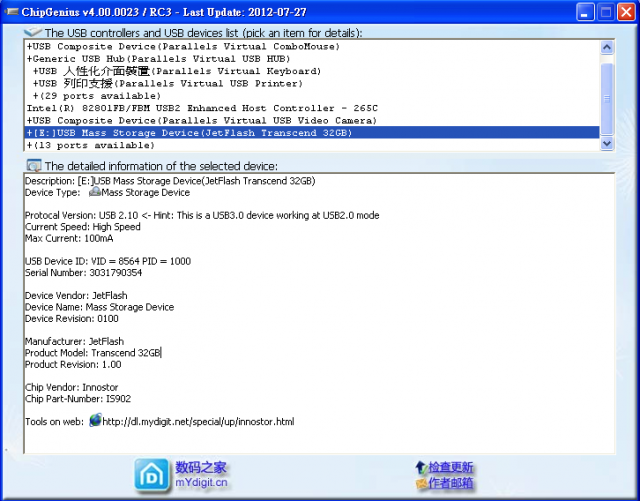Minimize the ChipGenius window
Image resolution: width=640 pixels, height=501 pixels.
[585, 12]
